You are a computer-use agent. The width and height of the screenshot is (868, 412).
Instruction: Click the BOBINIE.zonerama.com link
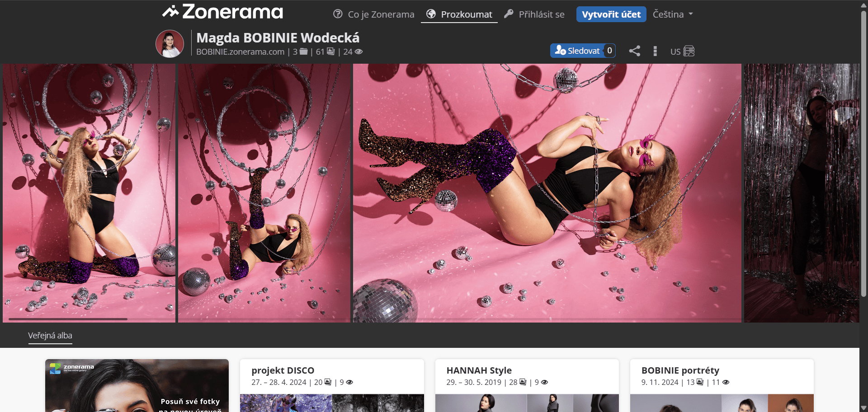click(240, 52)
